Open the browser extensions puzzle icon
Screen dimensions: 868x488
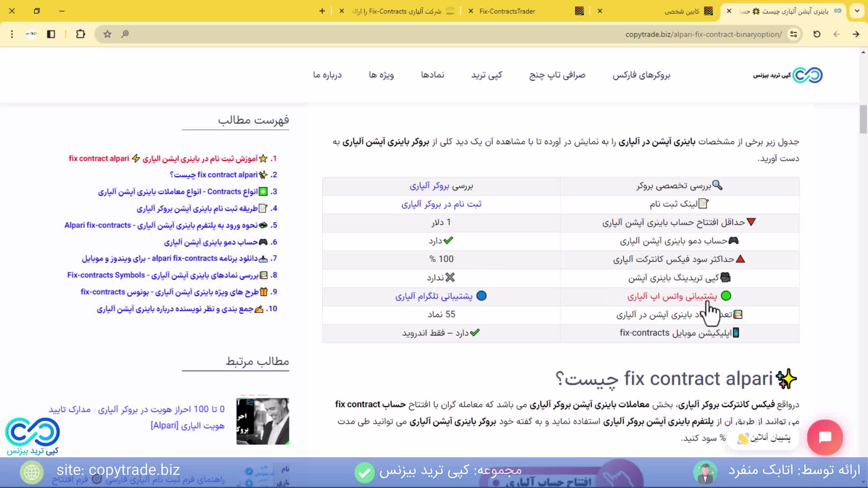[x=80, y=34]
